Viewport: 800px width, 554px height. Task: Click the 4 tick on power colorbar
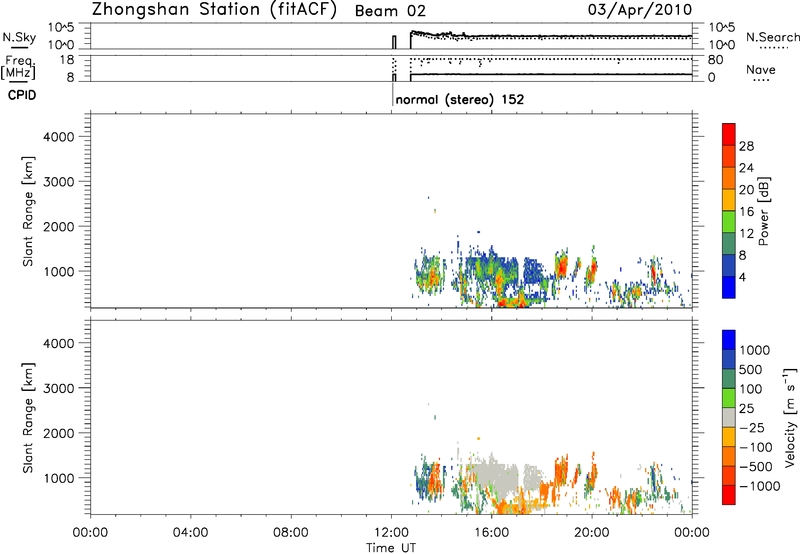pos(742,277)
